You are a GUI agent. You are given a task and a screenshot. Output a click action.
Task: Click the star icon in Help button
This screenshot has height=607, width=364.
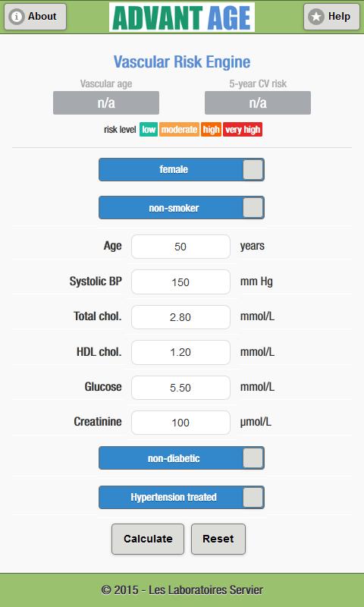click(x=316, y=17)
